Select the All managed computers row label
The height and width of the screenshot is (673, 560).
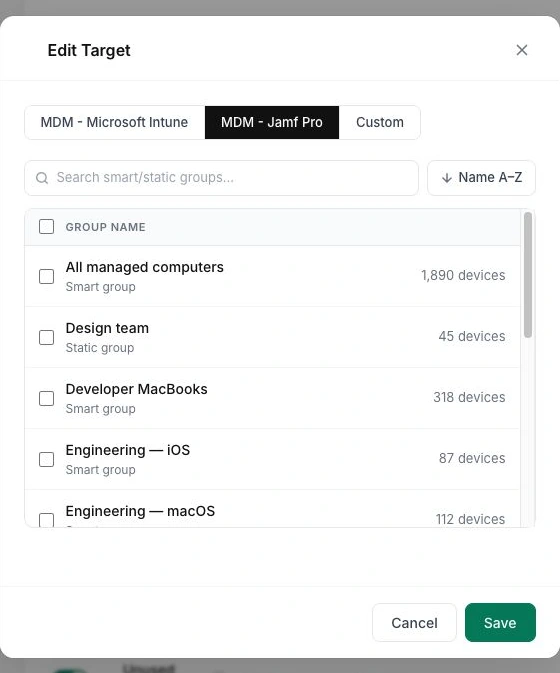tap(144, 267)
